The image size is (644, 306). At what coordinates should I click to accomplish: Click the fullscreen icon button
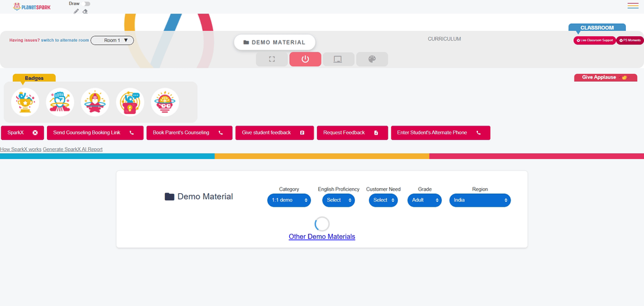272,59
